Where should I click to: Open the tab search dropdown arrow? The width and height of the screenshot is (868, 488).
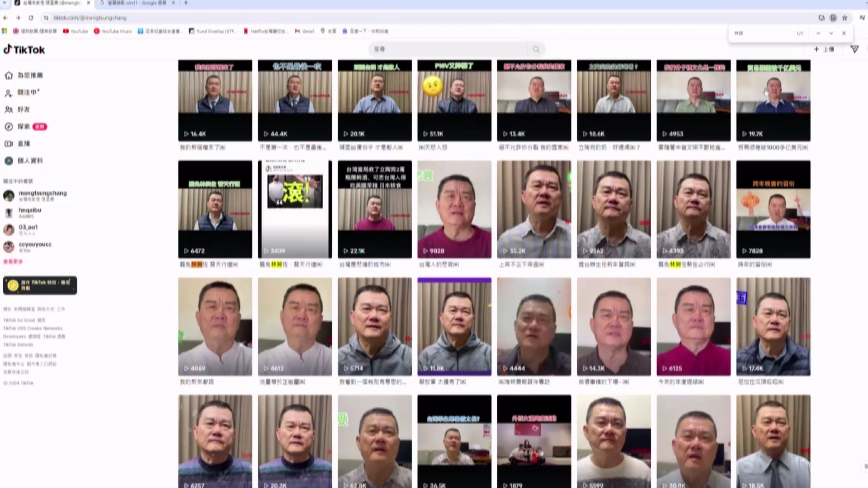pyautogui.click(x=5, y=3)
